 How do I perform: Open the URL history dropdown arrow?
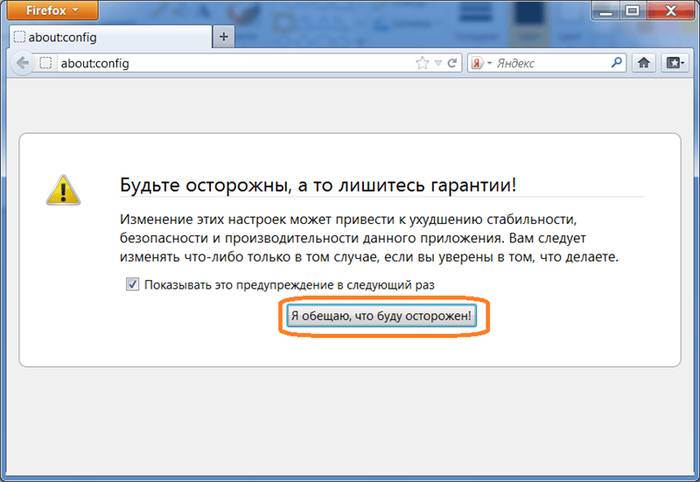click(438, 63)
